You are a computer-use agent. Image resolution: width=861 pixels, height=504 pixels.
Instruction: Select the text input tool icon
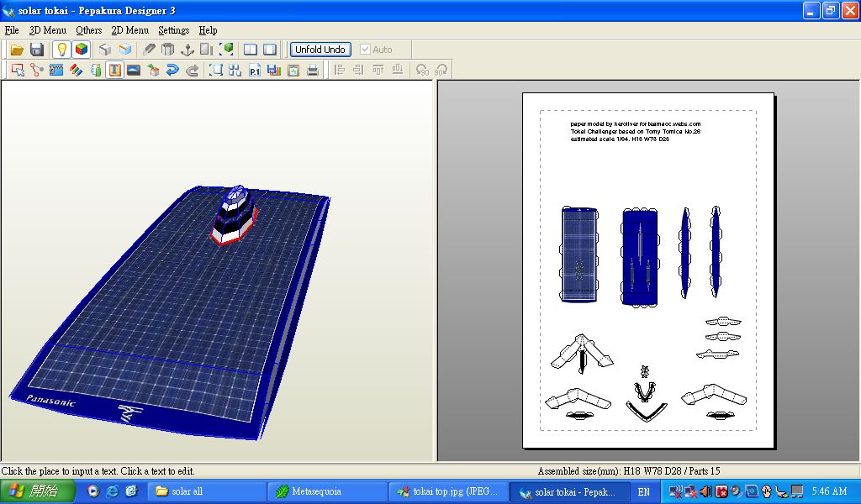(114, 71)
